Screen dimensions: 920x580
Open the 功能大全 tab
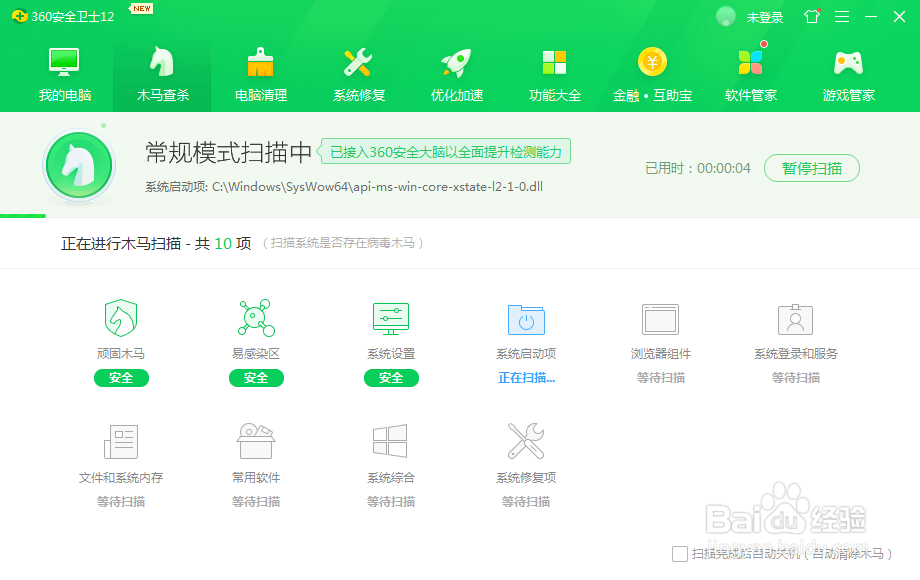tap(554, 74)
